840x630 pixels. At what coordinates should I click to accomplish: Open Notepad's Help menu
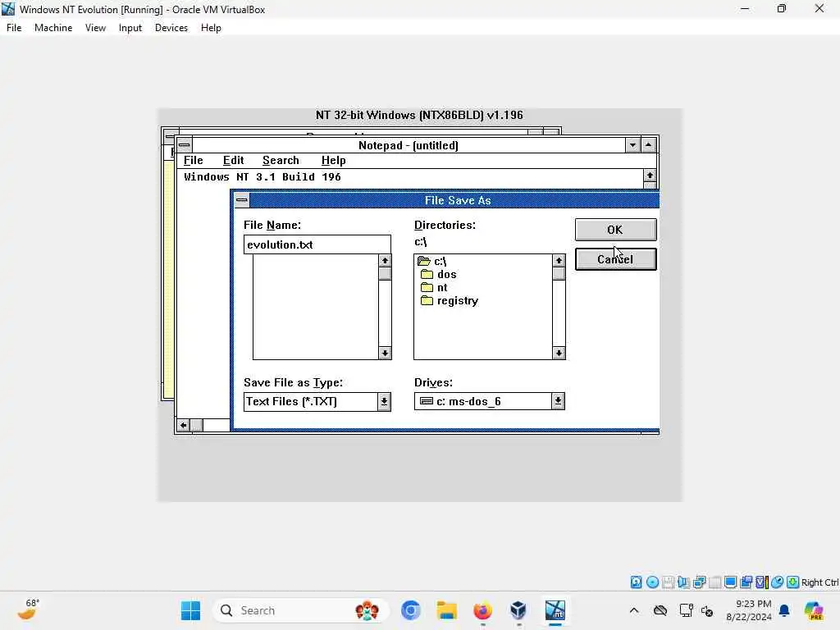point(333,160)
